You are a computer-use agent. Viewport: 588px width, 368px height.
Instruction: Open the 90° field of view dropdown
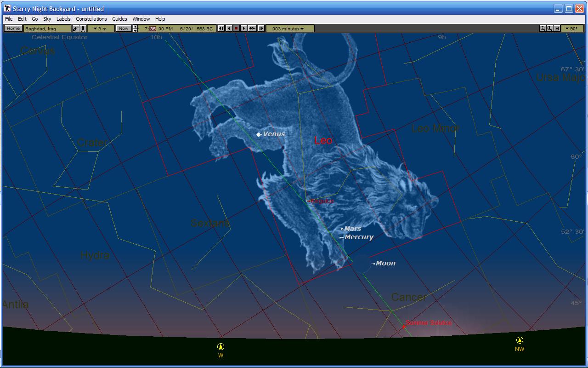(x=572, y=29)
